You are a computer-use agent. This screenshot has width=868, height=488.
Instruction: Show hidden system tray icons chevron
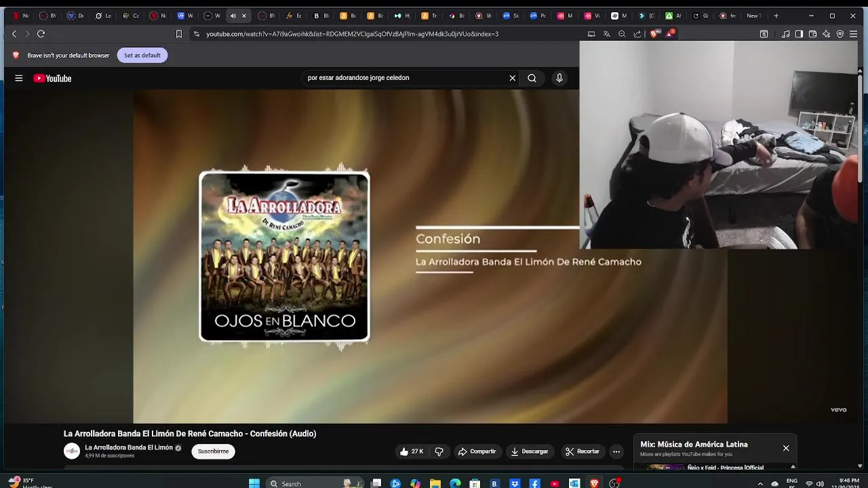[x=760, y=484]
